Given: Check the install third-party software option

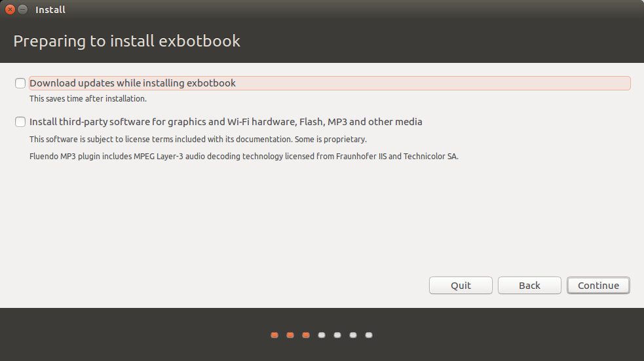Looking at the screenshot, I should (x=20, y=122).
